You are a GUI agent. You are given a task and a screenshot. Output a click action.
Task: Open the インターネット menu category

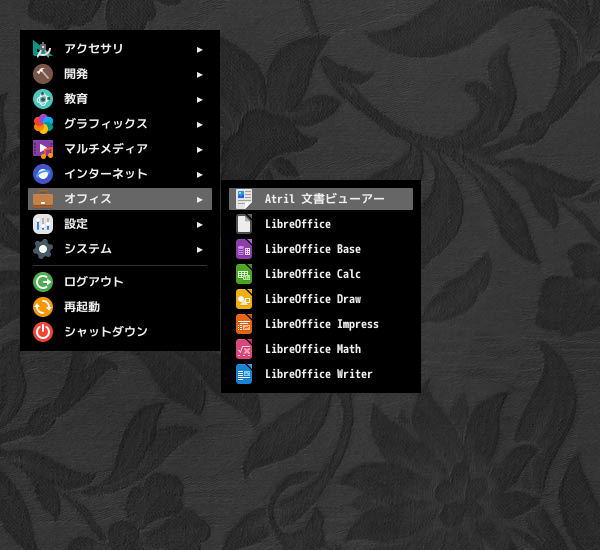point(120,174)
